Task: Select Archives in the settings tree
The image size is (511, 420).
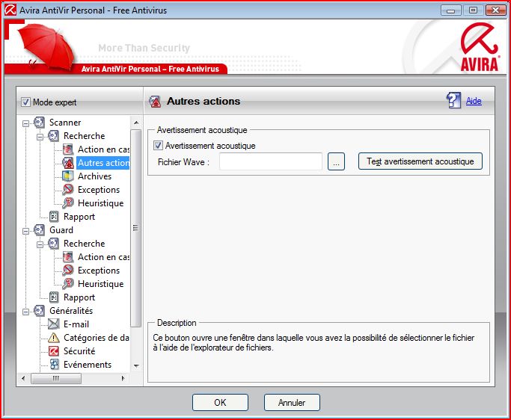Action: 94,176
